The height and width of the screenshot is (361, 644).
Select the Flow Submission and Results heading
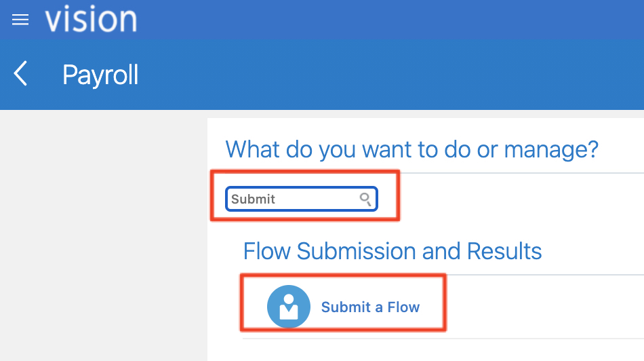click(x=393, y=251)
